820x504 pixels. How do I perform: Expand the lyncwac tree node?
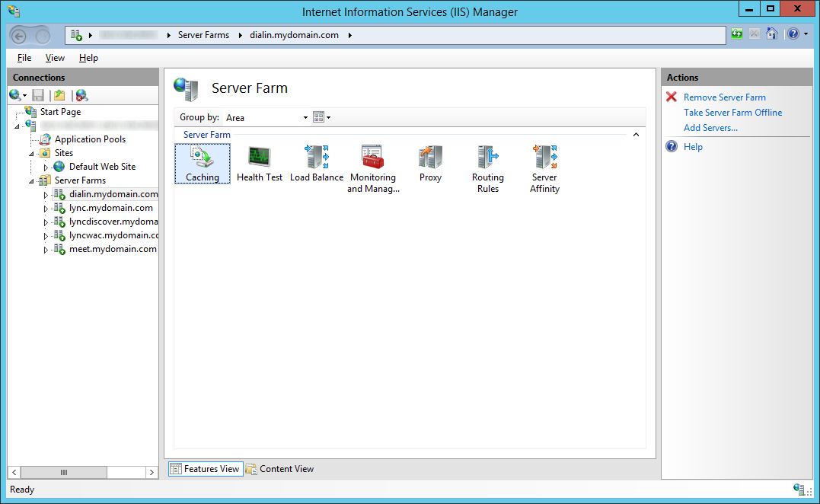pyautogui.click(x=46, y=236)
